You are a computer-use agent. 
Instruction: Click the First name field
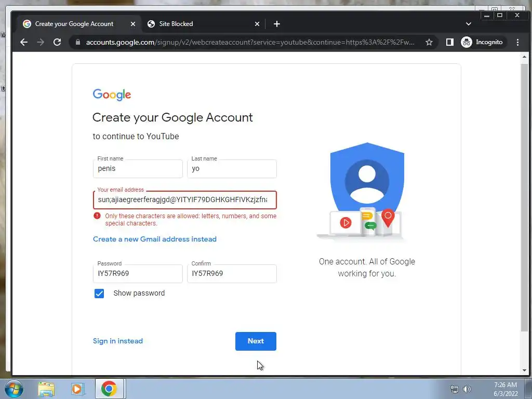[138, 169]
